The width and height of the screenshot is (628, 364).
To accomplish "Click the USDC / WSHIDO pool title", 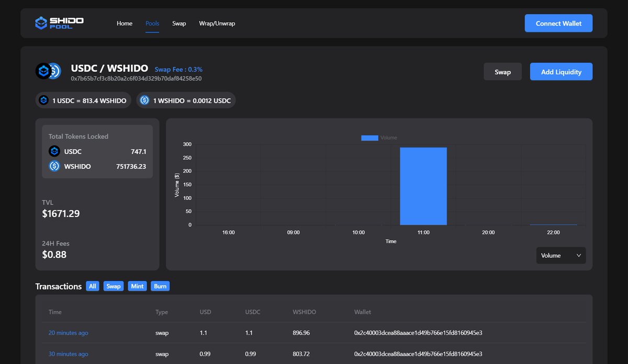I will (109, 69).
